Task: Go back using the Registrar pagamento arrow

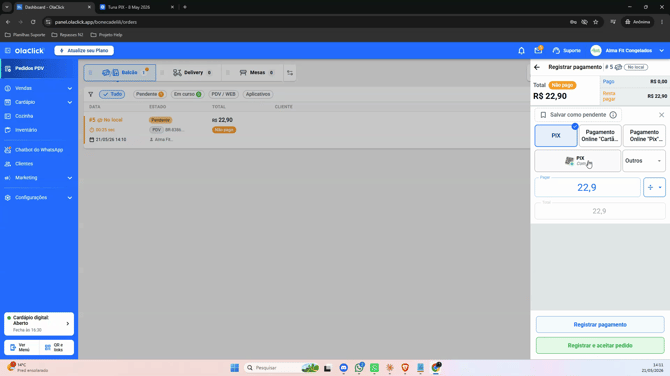Action: (537, 67)
